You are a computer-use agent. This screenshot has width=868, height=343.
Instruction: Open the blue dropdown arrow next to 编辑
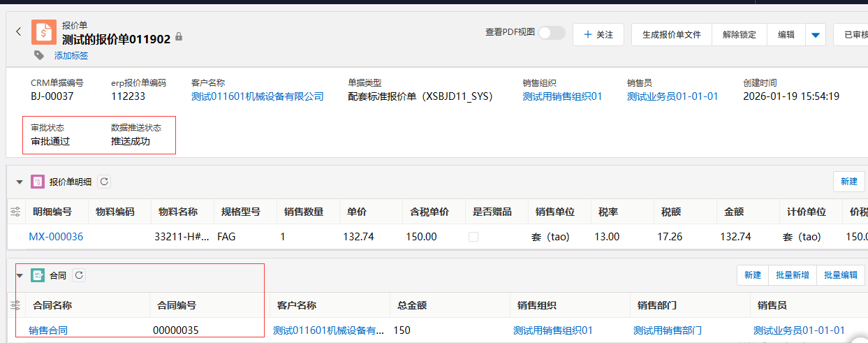tap(815, 35)
